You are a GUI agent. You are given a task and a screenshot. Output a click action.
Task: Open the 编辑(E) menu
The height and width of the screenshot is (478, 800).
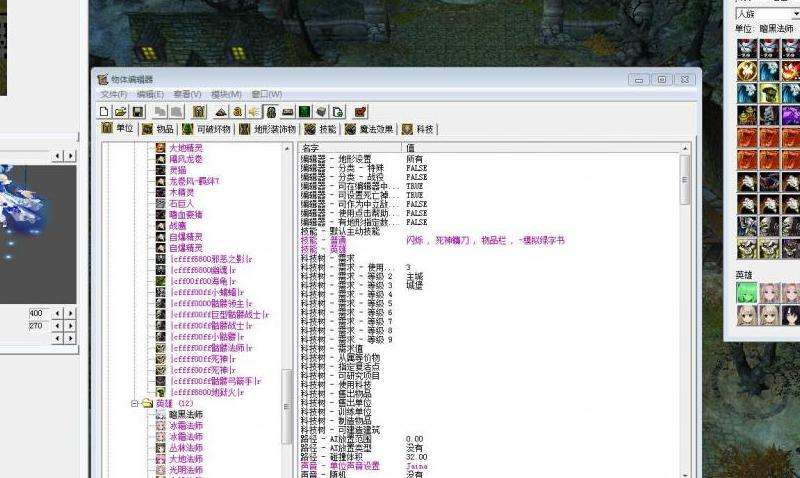(x=150, y=94)
